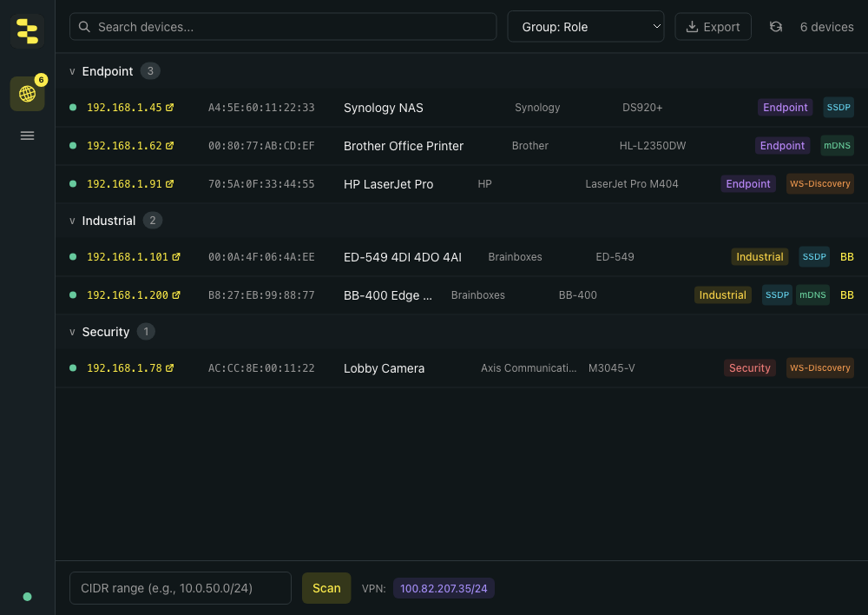This screenshot has height=615, width=868.
Task: Click status dot of Lobby Camera row
Action: coord(73,368)
